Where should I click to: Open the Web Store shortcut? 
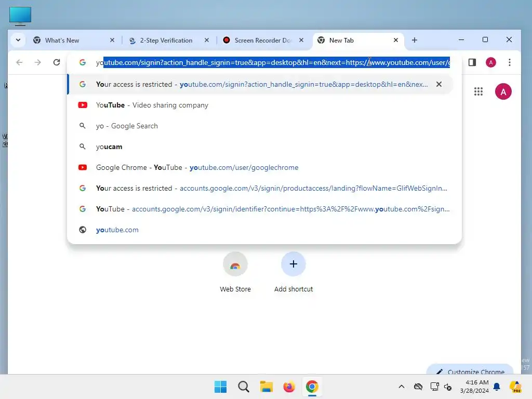pos(235,272)
